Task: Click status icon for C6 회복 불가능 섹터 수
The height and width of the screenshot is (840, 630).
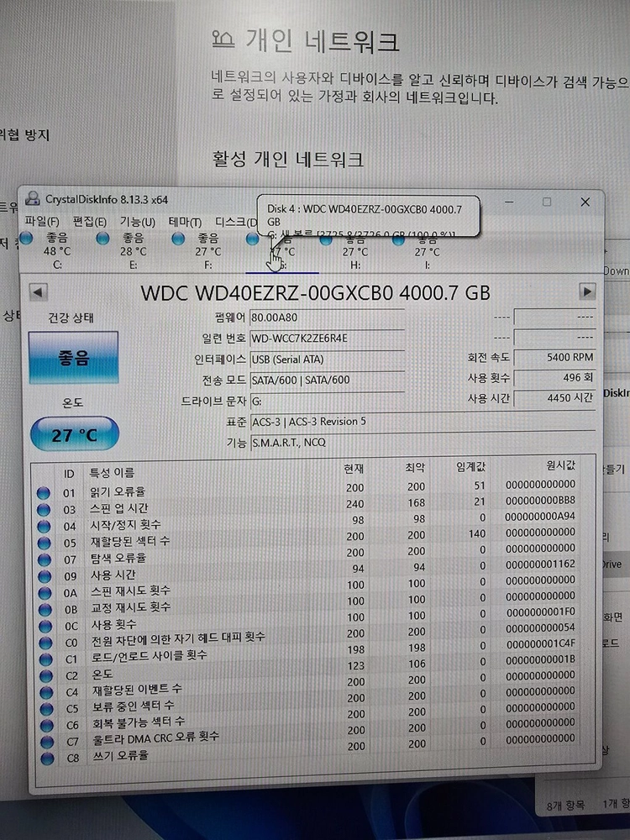Action: (x=47, y=726)
